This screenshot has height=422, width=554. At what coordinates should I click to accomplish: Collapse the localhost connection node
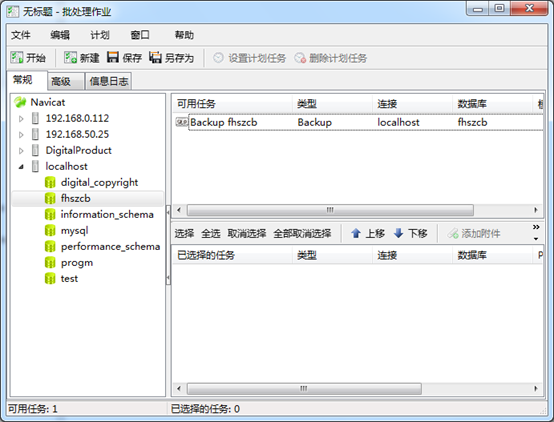pos(21,167)
